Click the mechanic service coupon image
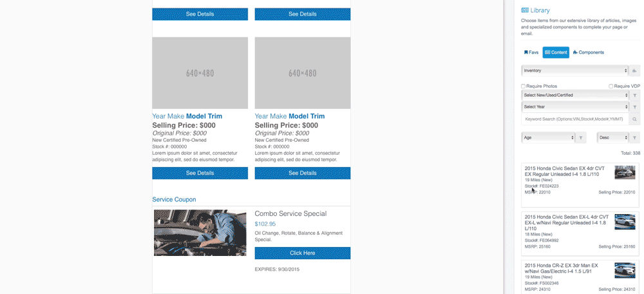 (200, 233)
